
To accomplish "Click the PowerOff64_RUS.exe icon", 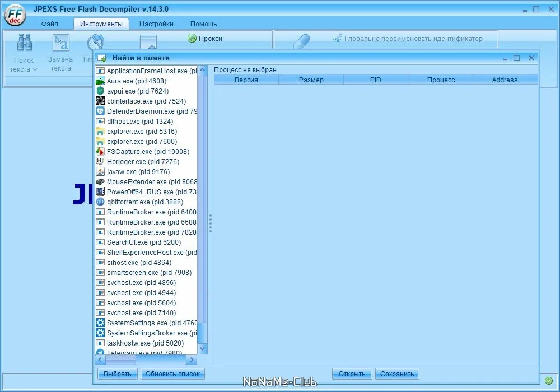I will 100,192.
